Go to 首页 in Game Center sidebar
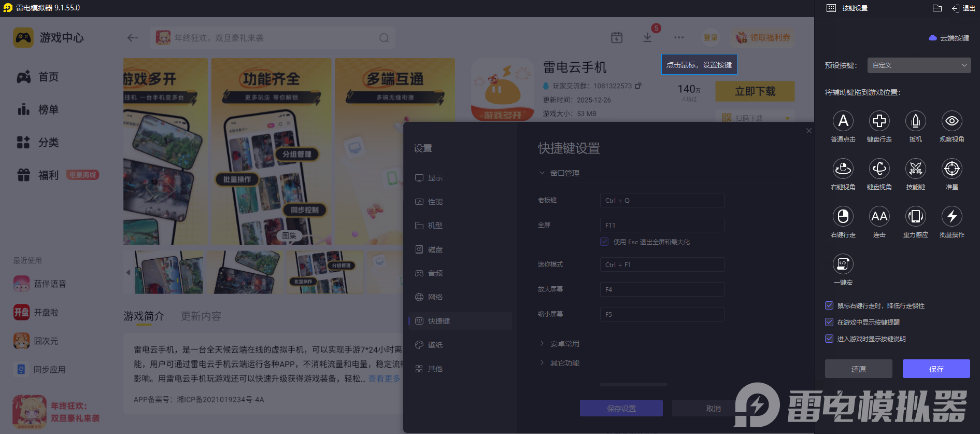980x434 pixels. coord(38,77)
